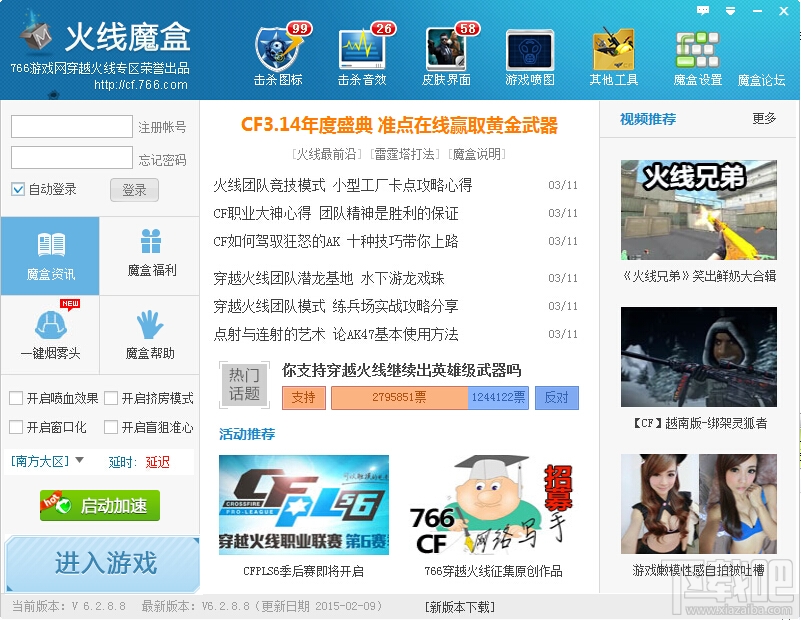Open article 小型工厂卡点攻略心得

[342, 185]
